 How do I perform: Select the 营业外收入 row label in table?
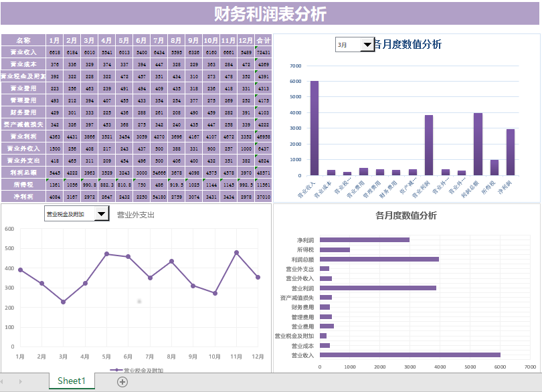23,149
